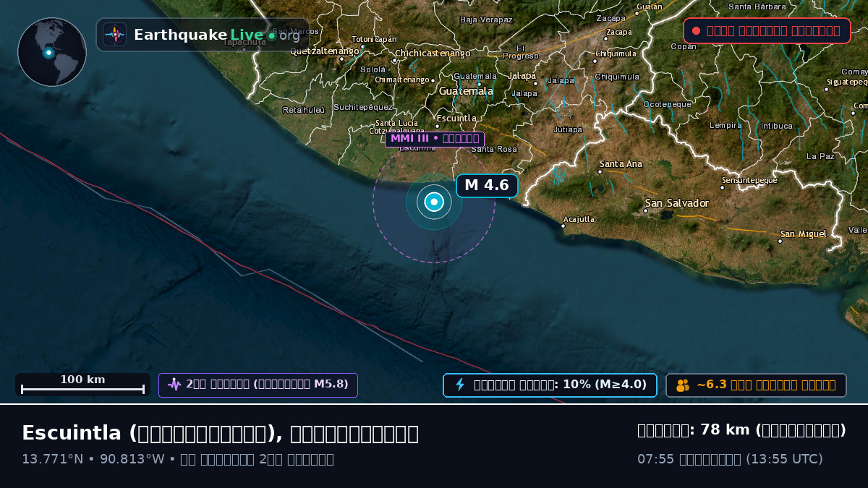
Task: Open the M5.8 aftershock badge
Action: (258, 385)
